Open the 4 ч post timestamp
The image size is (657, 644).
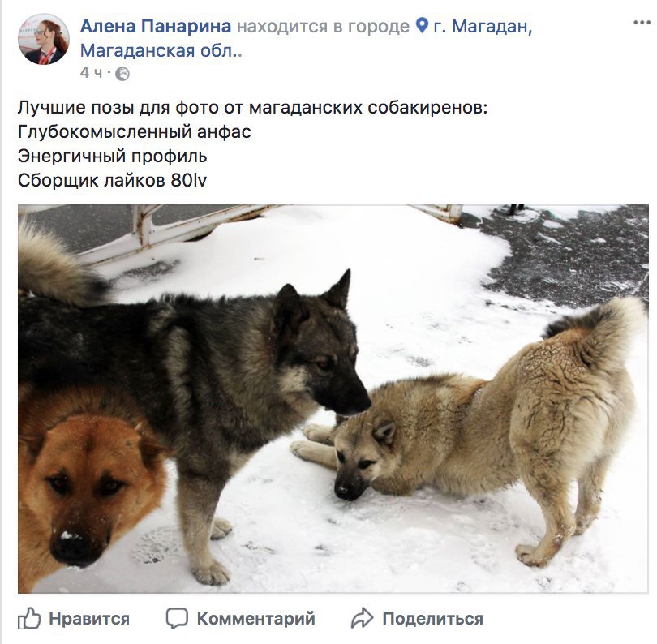(91, 73)
